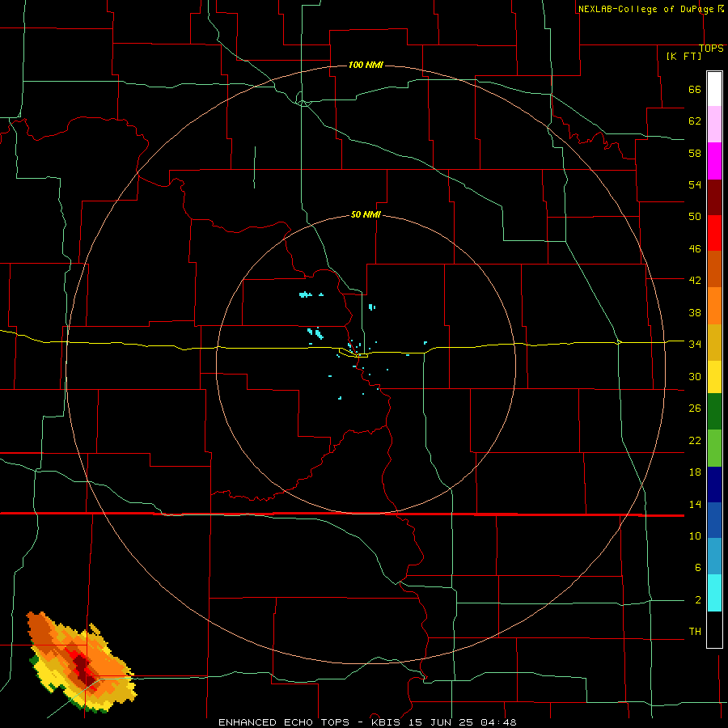The width and height of the screenshot is (728, 728).
Task: Click the dark orange 46 kft legend swatch
Action: (714, 269)
